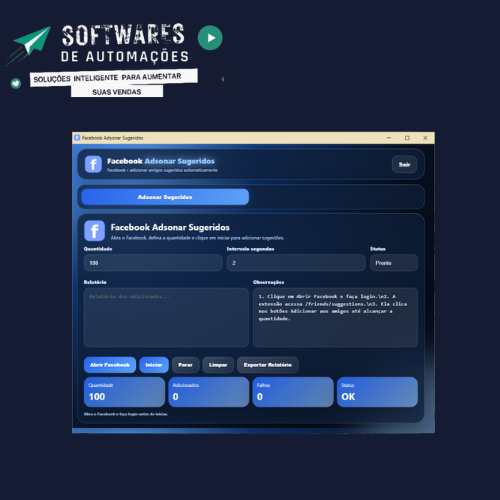
Task: Click the Observações label
Action: click(269, 282)
